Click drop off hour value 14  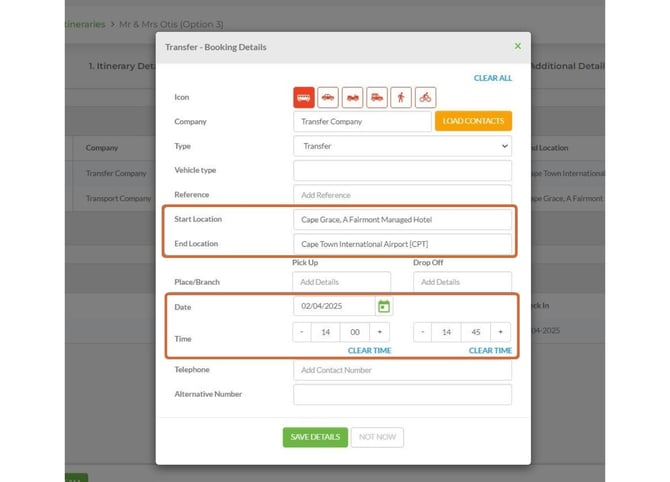(x=447, y=332)
